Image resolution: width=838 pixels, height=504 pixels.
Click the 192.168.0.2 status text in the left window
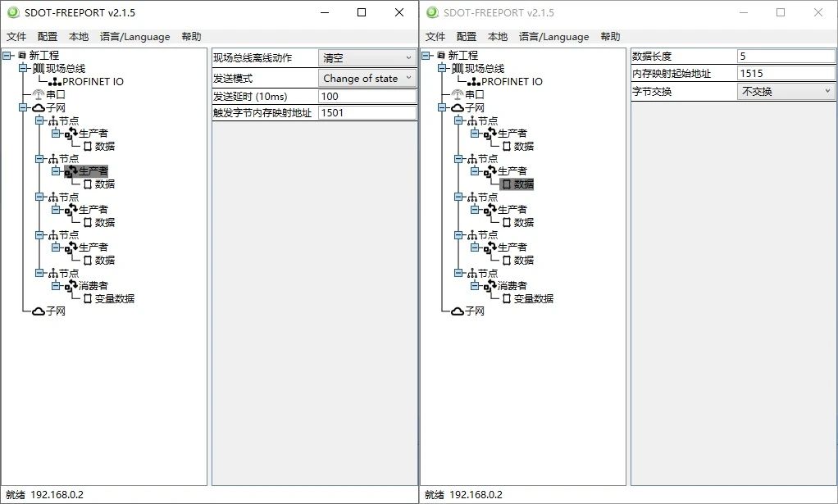(57, 495)
